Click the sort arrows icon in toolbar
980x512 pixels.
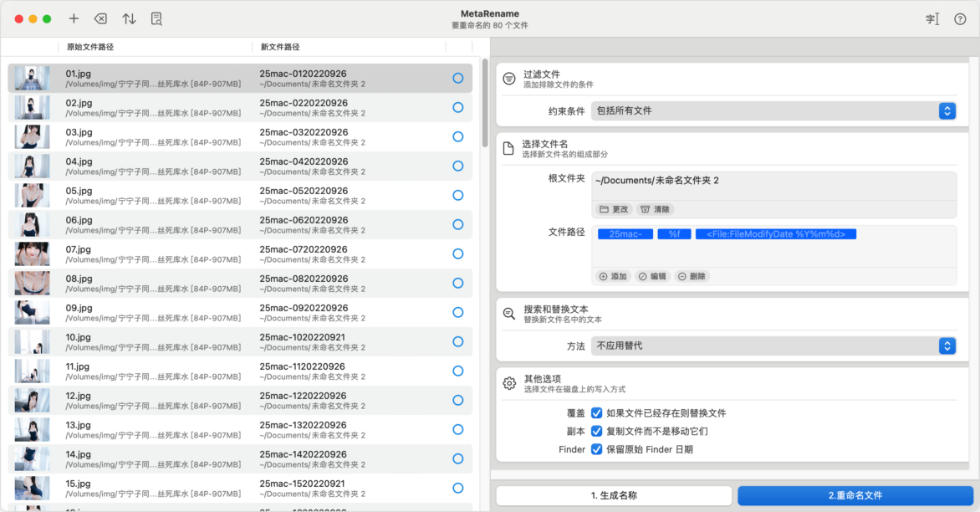tap(129, 18)
